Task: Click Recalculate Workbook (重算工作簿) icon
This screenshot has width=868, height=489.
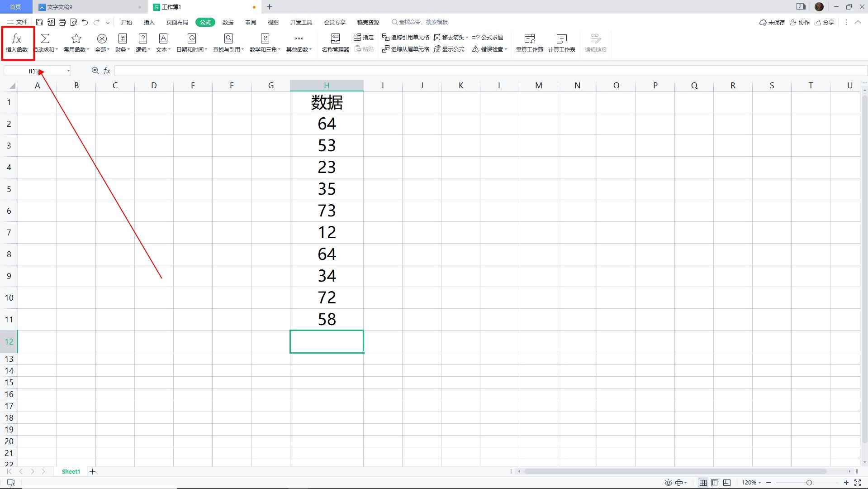Action: [529, 43]
